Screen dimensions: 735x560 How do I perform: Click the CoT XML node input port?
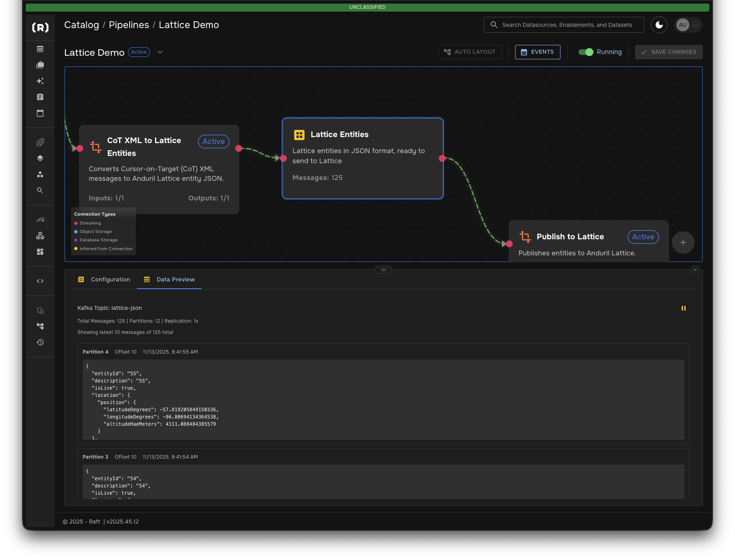[80, 148]
